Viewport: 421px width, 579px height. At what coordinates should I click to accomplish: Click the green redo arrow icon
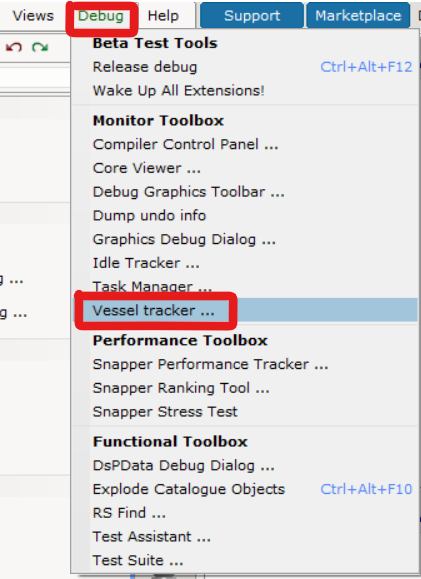(x=40, y=47)
